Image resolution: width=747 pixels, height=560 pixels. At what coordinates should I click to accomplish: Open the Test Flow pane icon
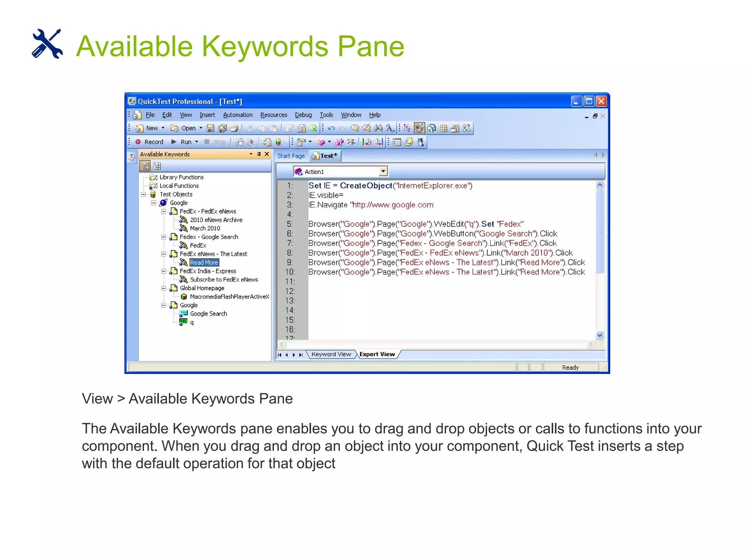(407, 128)
